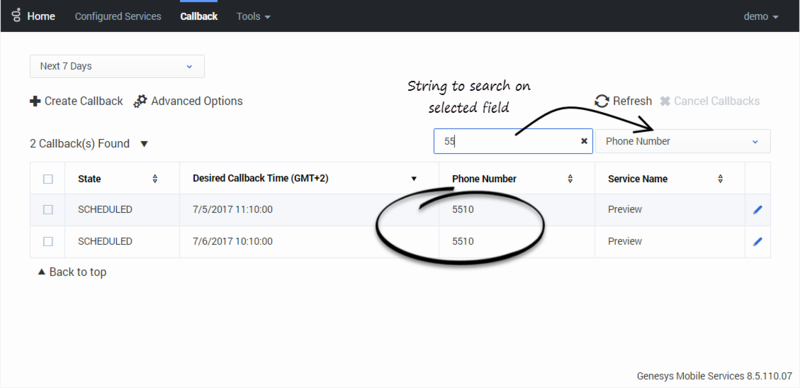Open the demo user menu
Image resolution: width=800 pixels, height=388 pixels.
pyautogui.click(x=761, y=16)
